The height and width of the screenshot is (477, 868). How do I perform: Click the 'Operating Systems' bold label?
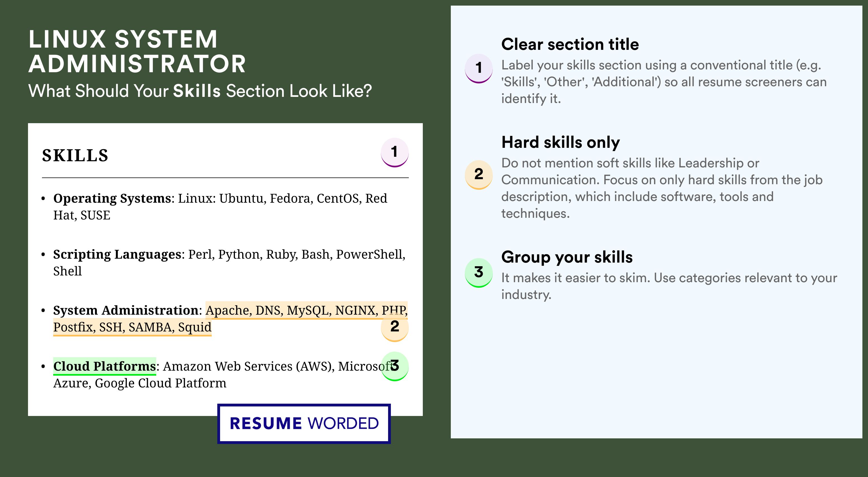tap(112, 198)
